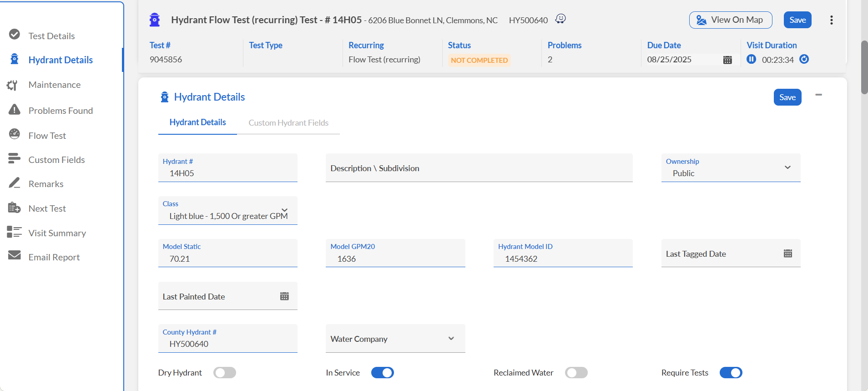
Task: Click the Description \ Subdivision input field
Action: point(479,168)
